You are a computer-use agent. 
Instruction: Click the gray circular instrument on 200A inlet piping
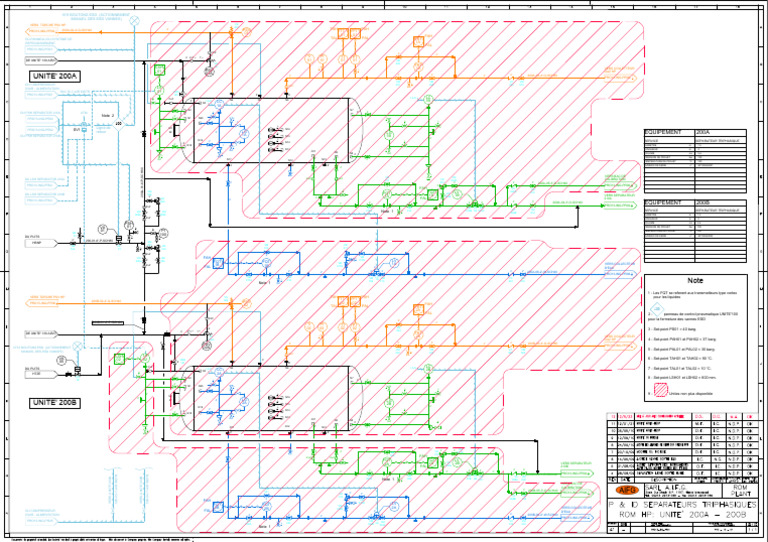pyautogui.click(x=209, y=72)
